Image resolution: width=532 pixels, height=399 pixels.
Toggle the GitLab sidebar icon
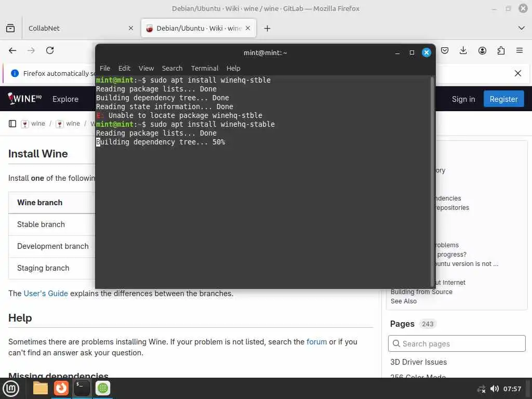(12, 124)
